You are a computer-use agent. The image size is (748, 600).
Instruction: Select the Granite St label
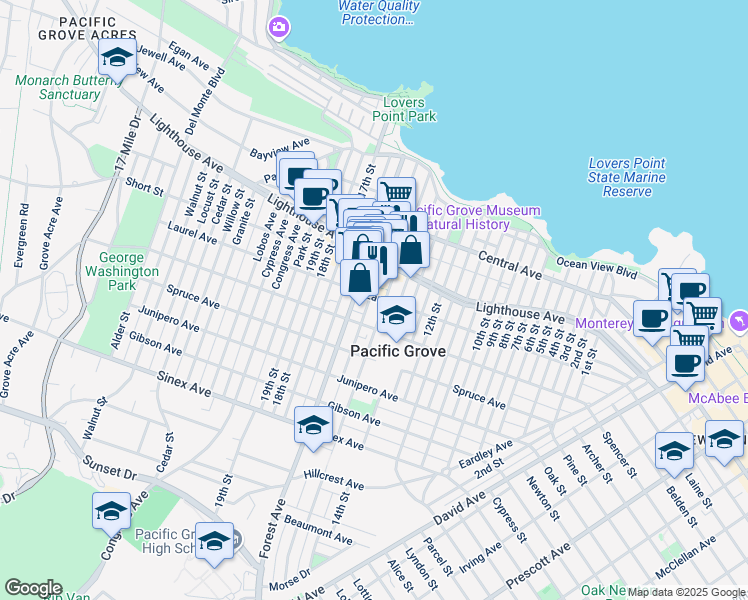pos(243,220)
